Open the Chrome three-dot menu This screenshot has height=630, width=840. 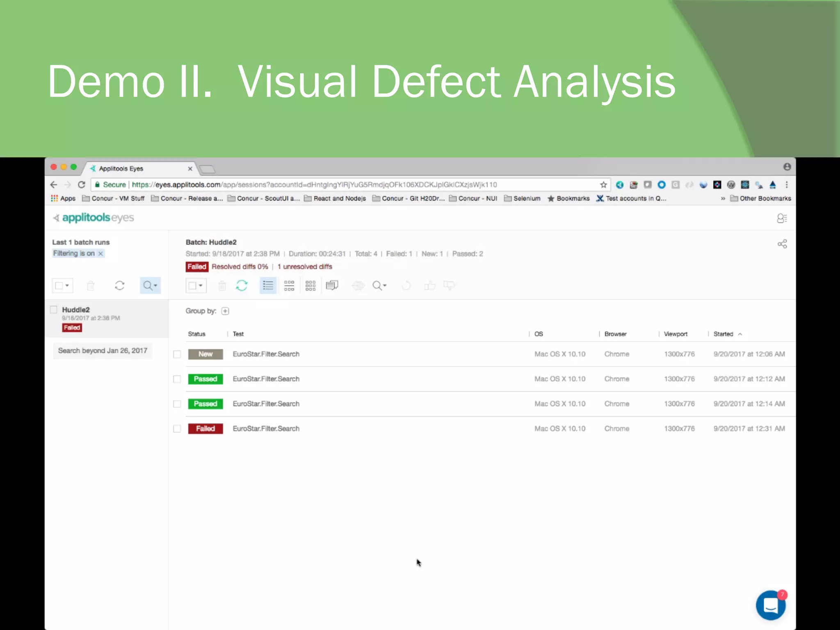787,185
